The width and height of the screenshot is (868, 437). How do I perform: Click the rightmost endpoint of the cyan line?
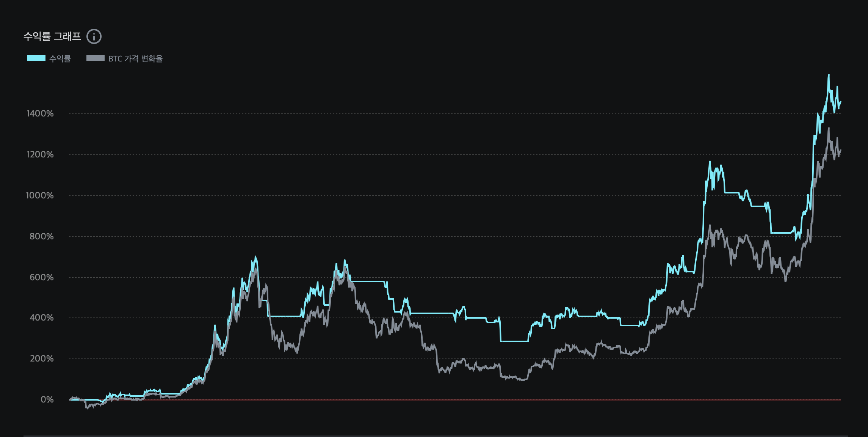coord(841,102)
